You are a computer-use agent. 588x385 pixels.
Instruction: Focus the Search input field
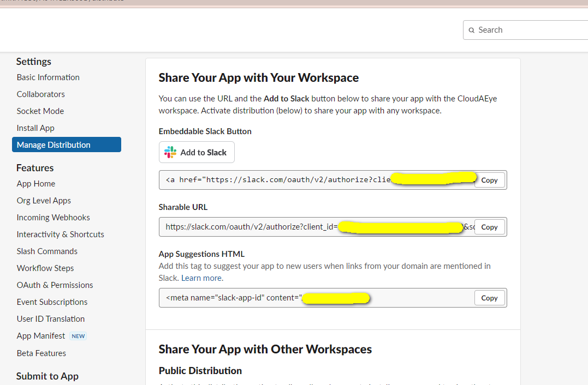525,30
